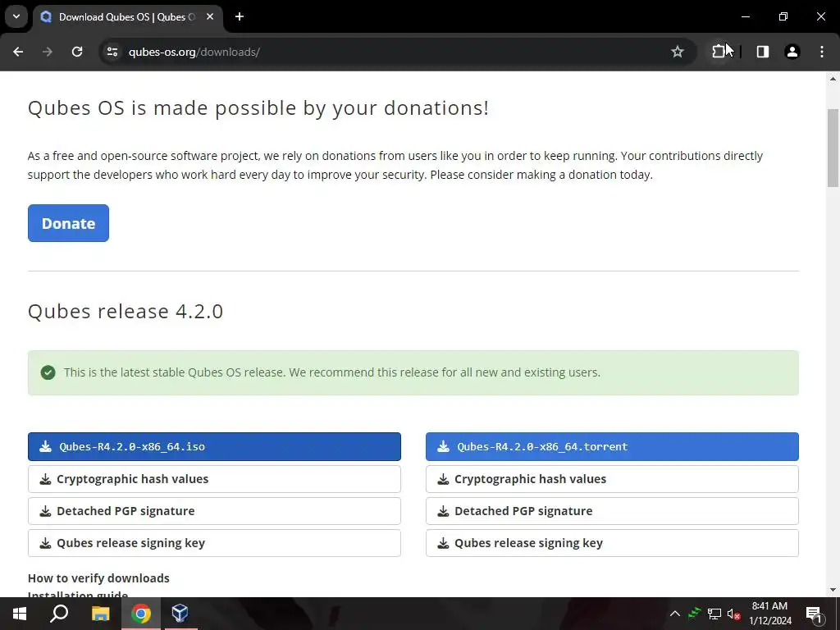Go forward to next page
The width and height of the screenshot is (840, 630).
click(x=48, y=52)
